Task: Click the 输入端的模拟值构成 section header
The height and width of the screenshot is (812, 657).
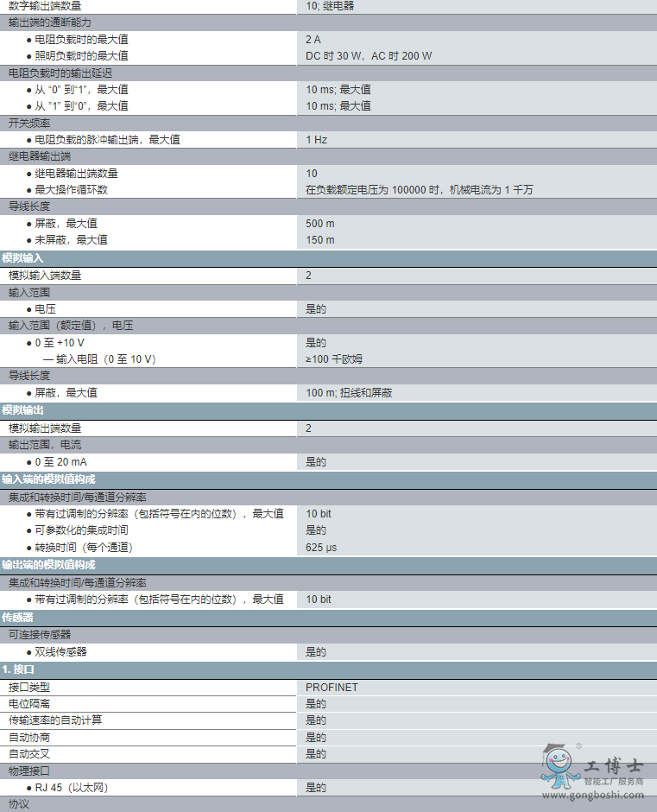Action: (x=49, y=479)
